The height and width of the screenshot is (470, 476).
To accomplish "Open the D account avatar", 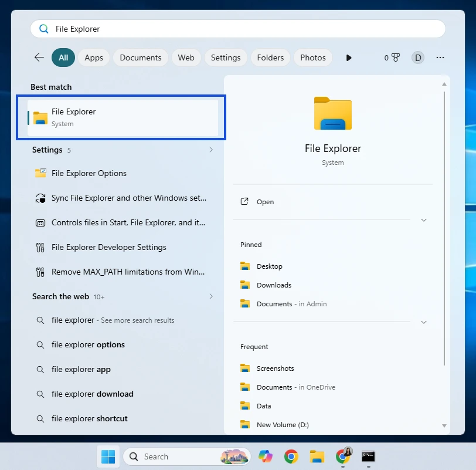I will 418,58.
